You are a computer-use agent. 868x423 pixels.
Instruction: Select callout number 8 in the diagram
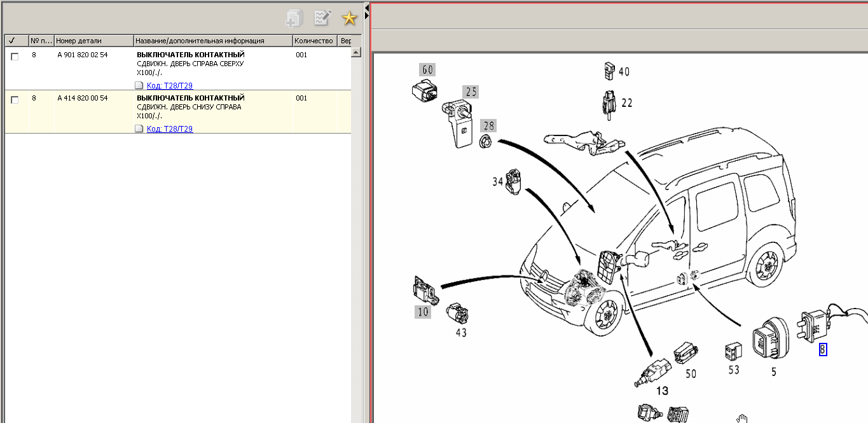pos(822,349)
